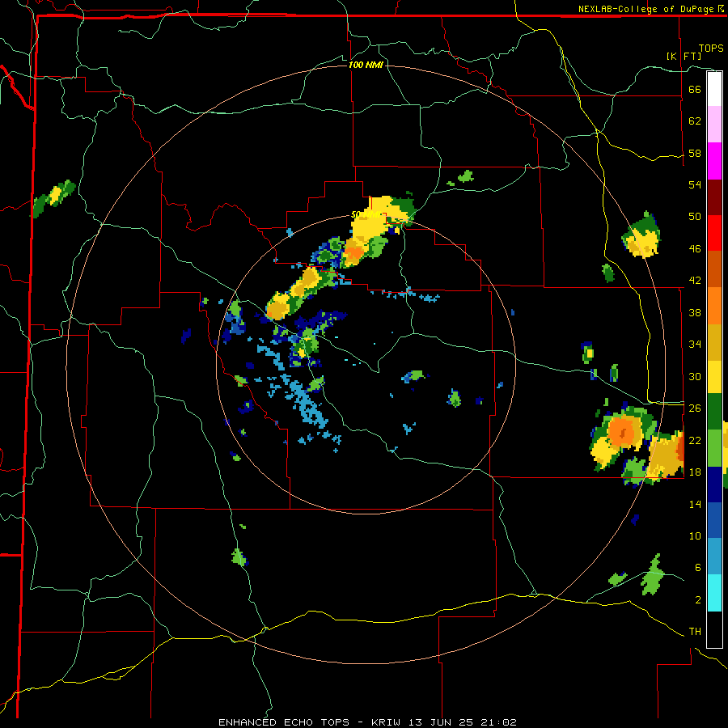Screen dimensions: 728x728
Task: Select the white color swatch in legend
Action: tap(714, 89)
